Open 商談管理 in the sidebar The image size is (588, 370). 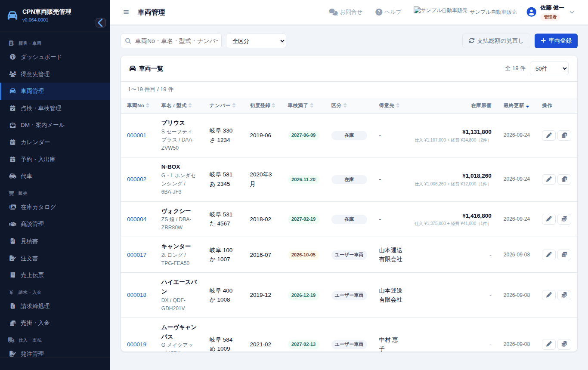click(x=55, y=224)
